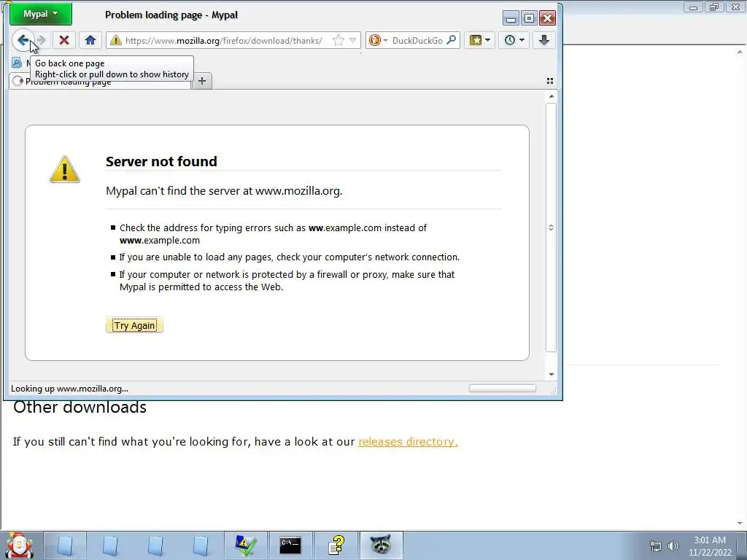Viewport: 747px width, 560px height.
Task: Open the DuckDuckGo search engine selector
Action: [379, 41]
